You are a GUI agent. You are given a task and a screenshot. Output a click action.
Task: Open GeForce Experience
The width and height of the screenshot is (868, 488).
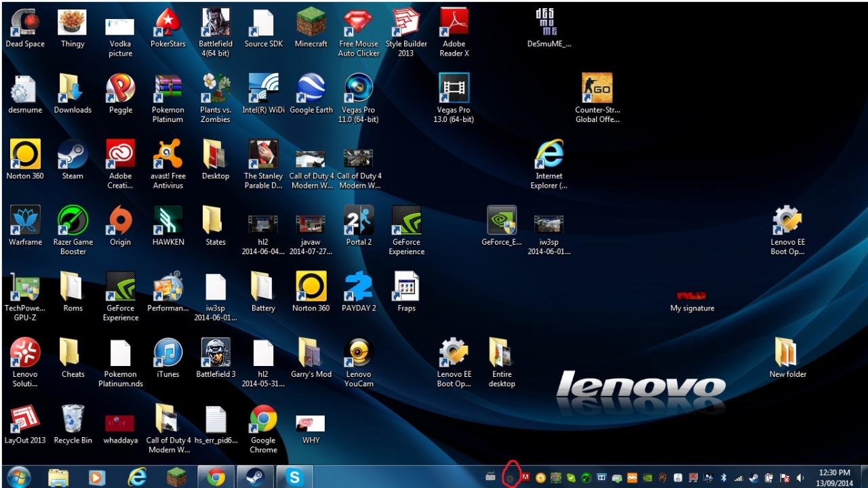click(x=406, y=222)
